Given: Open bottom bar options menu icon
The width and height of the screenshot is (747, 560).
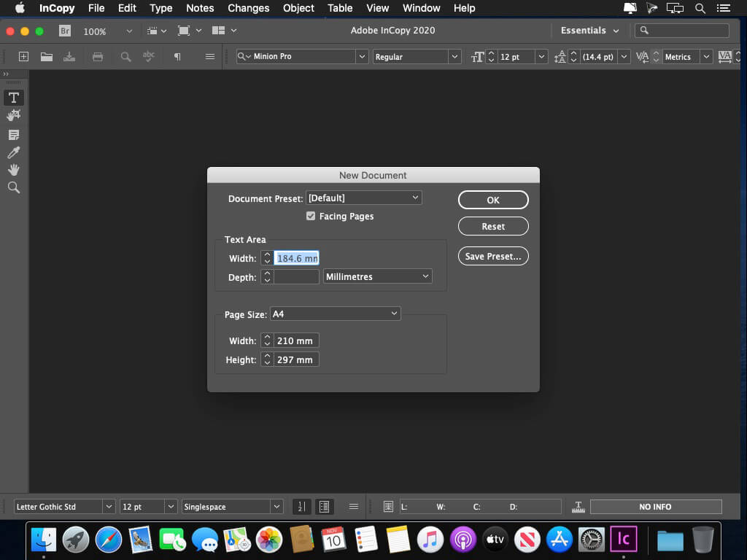Looking at the screenshot, I should 354,507.
